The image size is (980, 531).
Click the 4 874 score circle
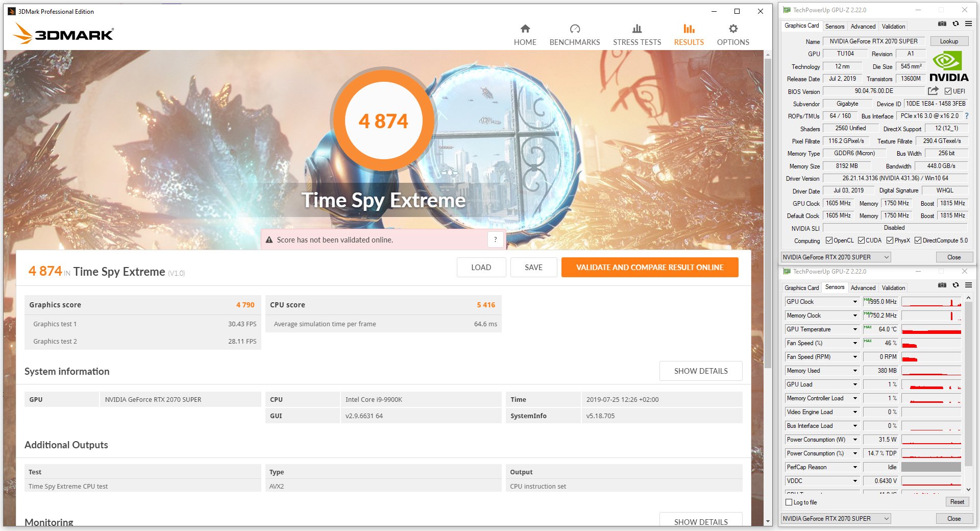click(x=383, y=121)
